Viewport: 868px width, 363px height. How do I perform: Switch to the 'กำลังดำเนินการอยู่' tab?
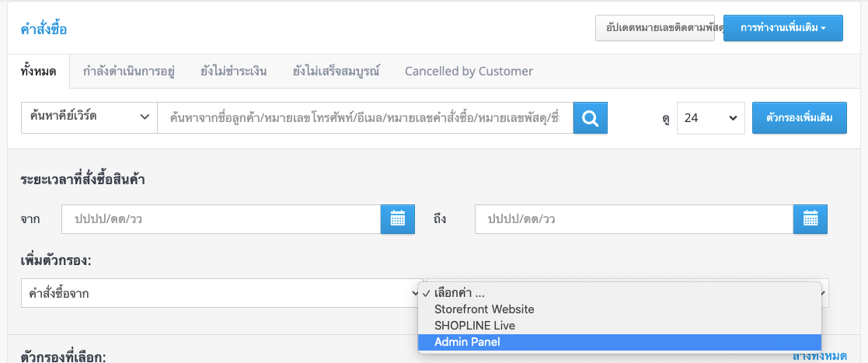tap(128, 72)
